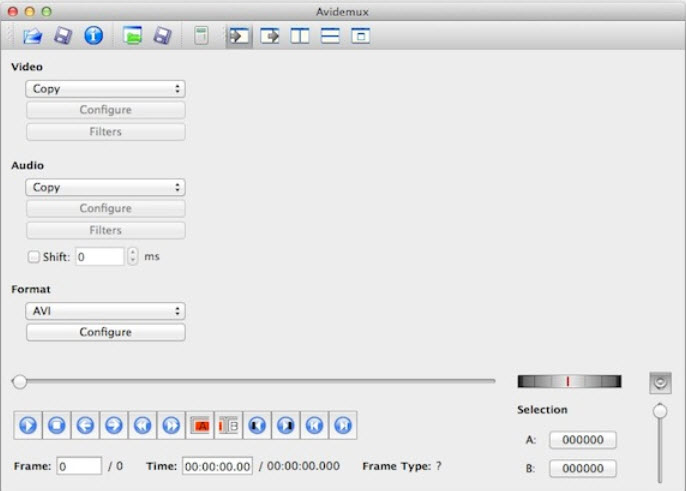
Task: Click the jog shuttle wheel control
Action: click(569, 382)
